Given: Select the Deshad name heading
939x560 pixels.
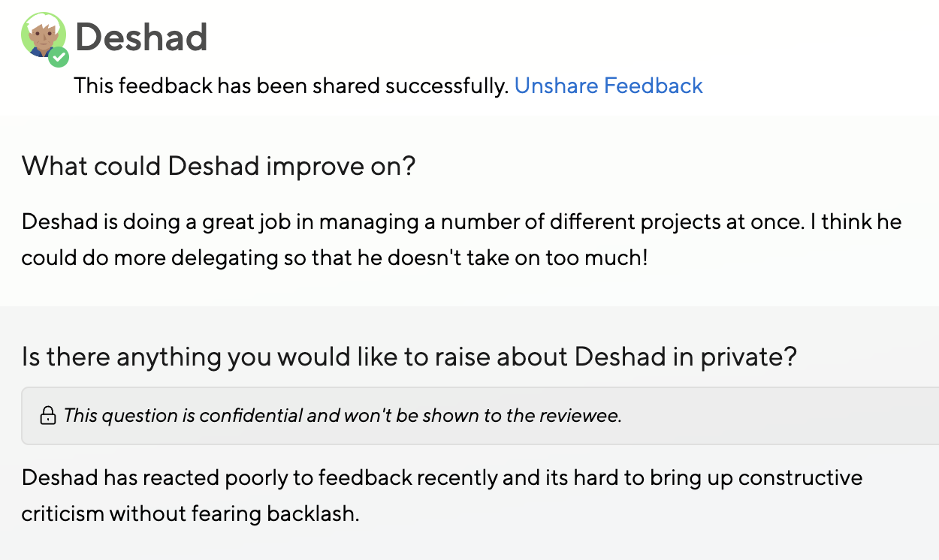Looking at the screenshot, I should tap(141, 37).
